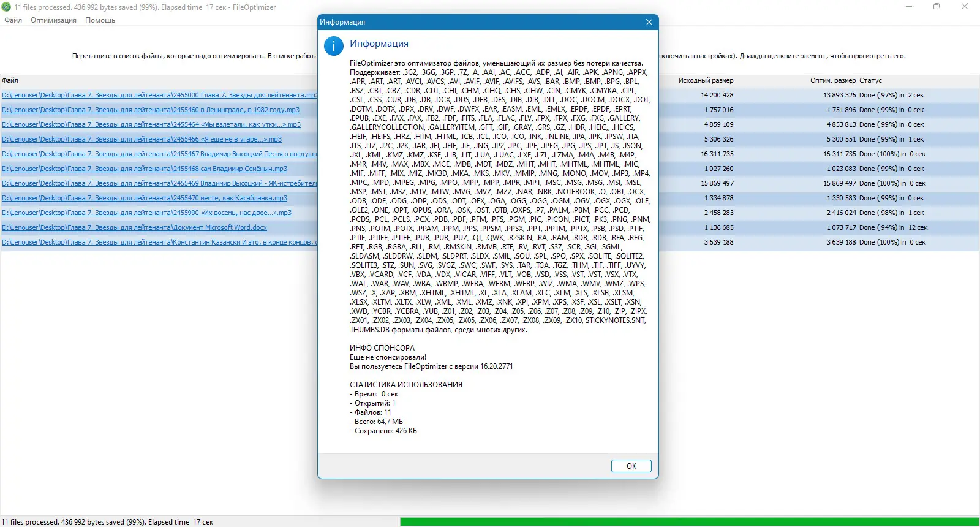Open the Помощь menu
This screenshot has width=980, height=527.
[x=100, y=20]
